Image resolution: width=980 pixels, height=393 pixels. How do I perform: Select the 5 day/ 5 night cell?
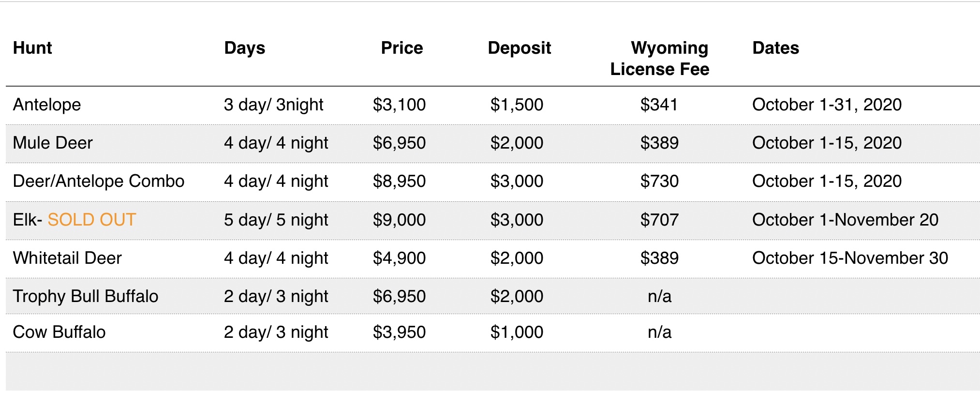click(276, 220)
